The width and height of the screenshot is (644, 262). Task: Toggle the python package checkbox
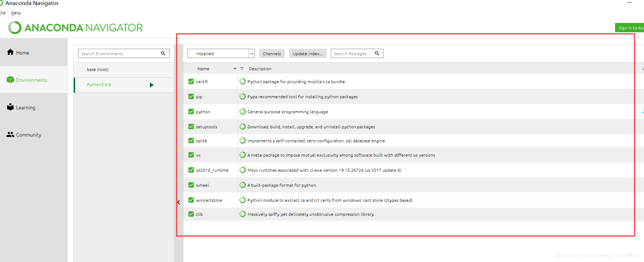191,111
